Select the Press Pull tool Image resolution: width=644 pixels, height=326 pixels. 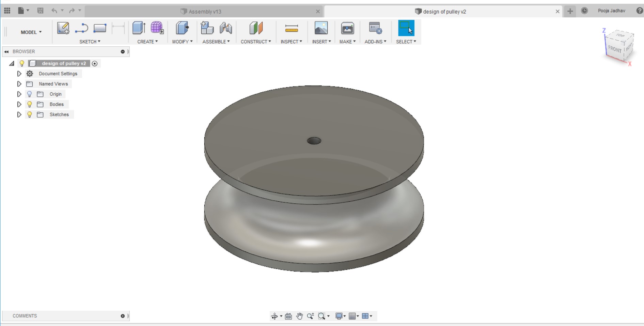tap(182, 28)
